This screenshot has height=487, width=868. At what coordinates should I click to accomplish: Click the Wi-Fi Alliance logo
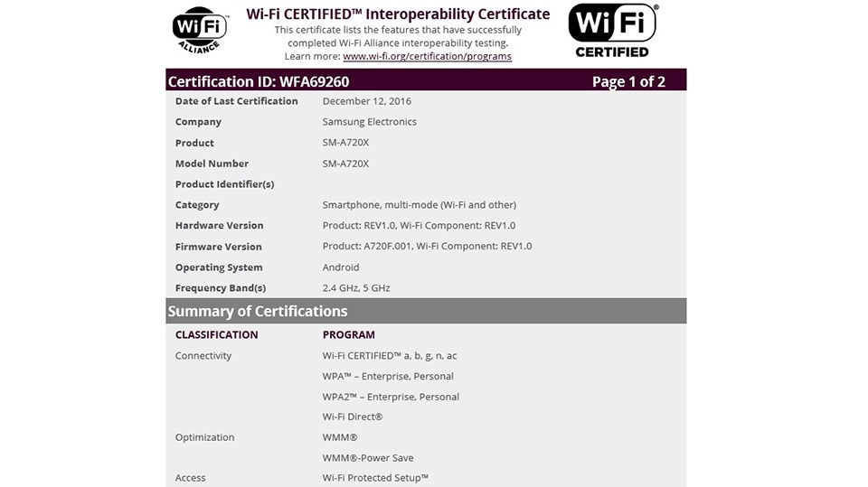point(200,29)
